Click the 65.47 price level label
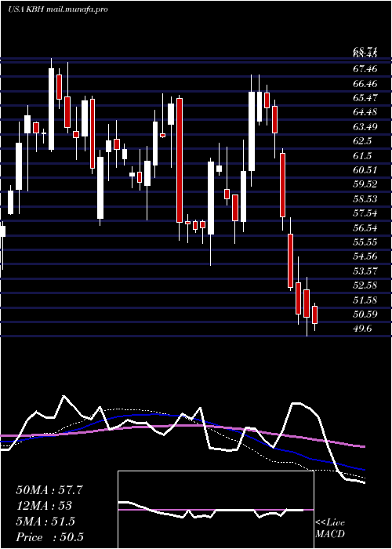The width and height of the screenshot is (392, 549). click(365, 98)
